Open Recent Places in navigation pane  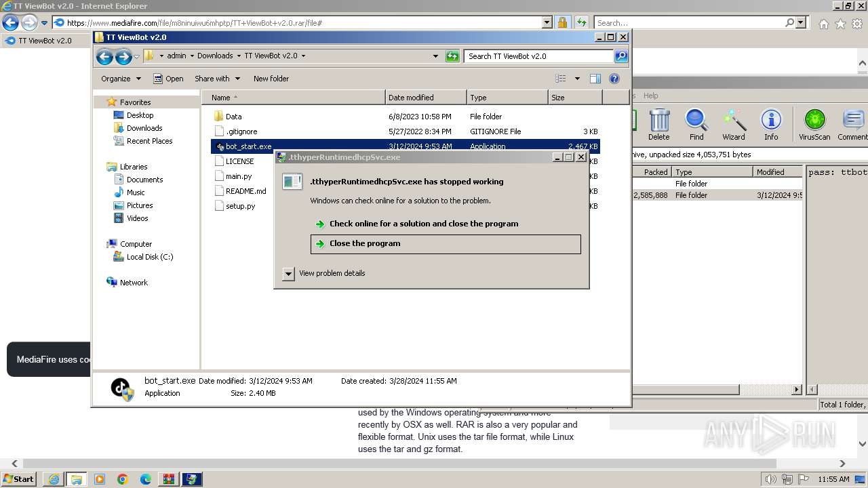[149, 141]
